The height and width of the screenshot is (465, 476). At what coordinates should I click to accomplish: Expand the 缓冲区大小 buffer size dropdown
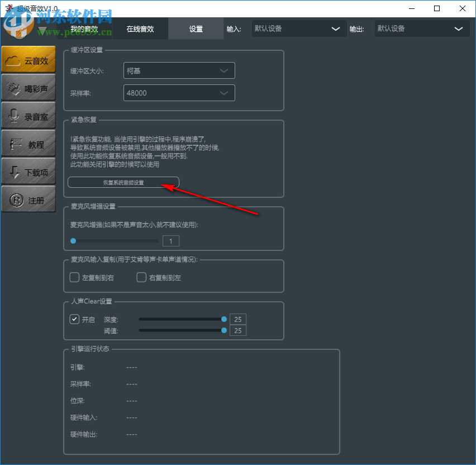tap(179, 70)
